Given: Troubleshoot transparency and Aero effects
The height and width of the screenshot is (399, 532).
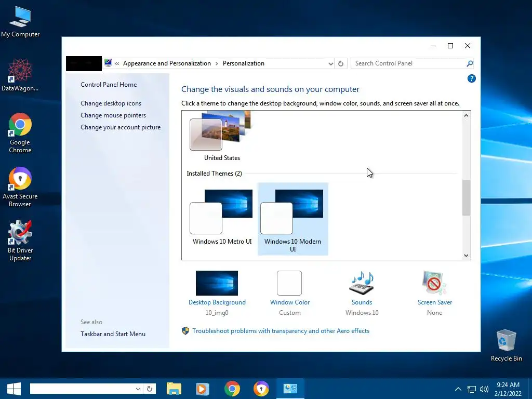Looking at the screenshot, I should point(281,331).
